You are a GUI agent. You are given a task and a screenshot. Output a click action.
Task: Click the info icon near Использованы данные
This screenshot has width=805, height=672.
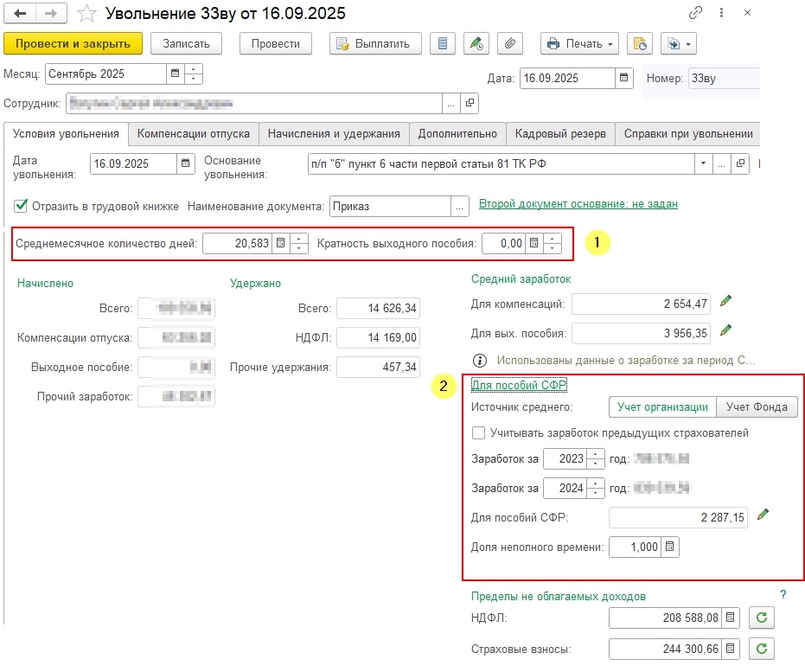click(480, 361)
